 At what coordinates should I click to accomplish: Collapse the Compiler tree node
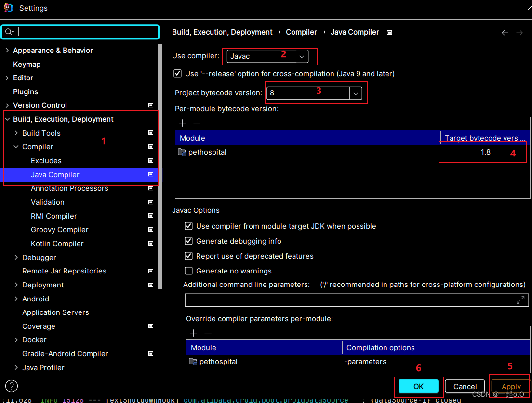[x=16, y=147]
